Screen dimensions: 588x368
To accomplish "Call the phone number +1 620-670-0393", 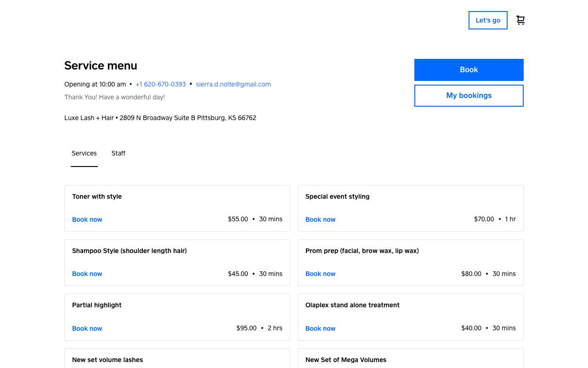I will (x=161, y=84).
